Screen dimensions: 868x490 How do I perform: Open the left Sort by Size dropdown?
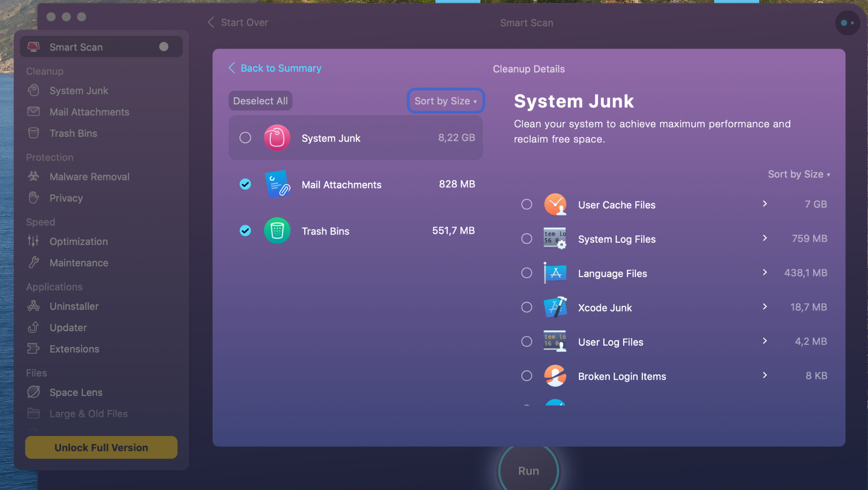click(446, 101)
